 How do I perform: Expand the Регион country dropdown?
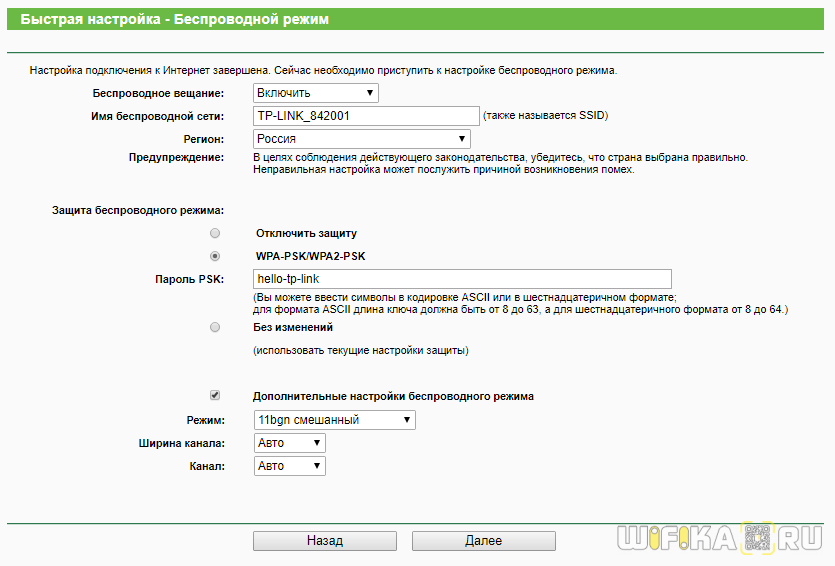click(x=361, y=139)
